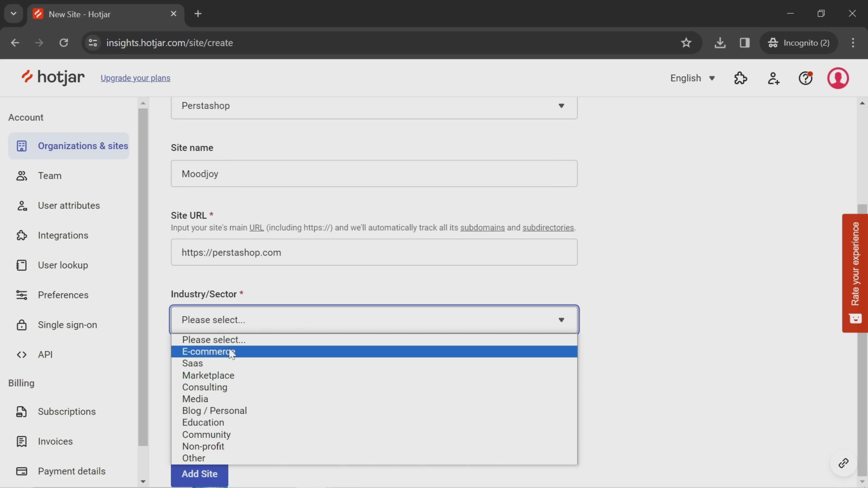
Task: Open Team in sidebar
Action: click(x=69, y=176)
